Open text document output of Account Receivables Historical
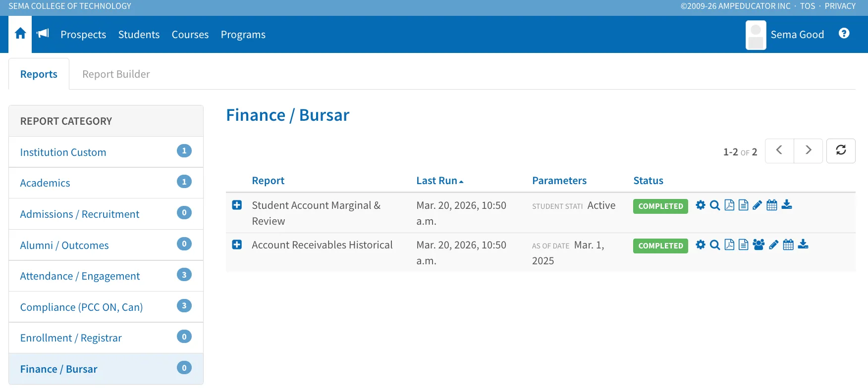 (x=743, y=244)
